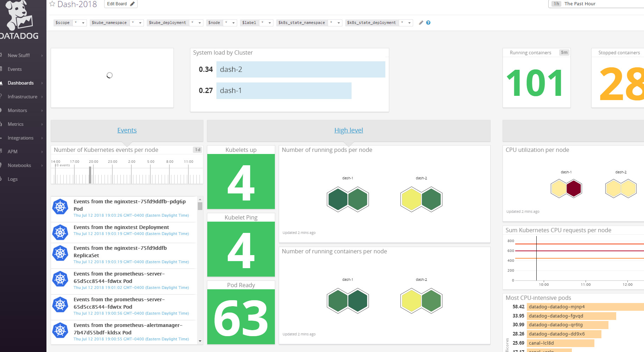Open the High level section link
The height and width of the screenshot is (352, 644).
coord(348,130)
